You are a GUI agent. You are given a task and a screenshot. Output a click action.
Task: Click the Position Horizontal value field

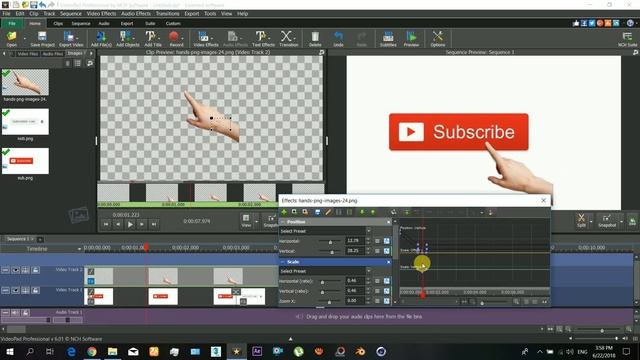[x=354, y=241]
